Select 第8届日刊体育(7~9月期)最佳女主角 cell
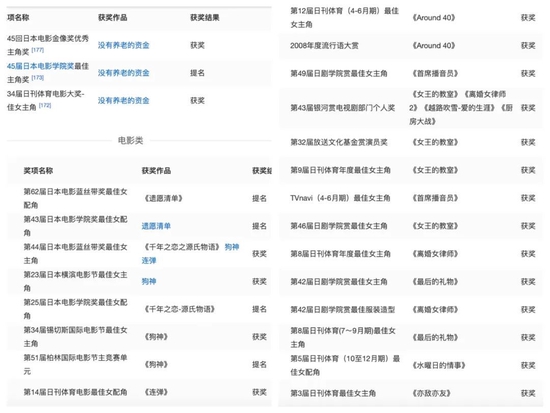This screenshot has height=413, width=550. (343, 338)
